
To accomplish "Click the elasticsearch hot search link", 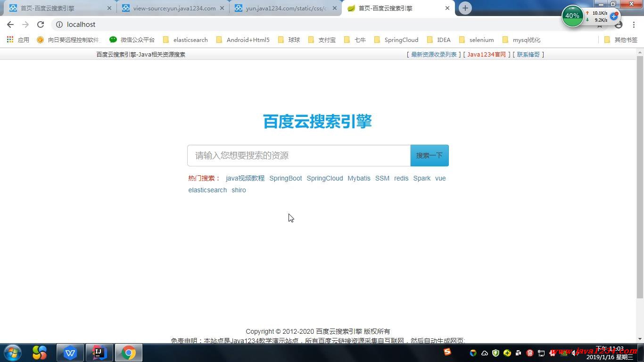I will [x=207, y=190].
